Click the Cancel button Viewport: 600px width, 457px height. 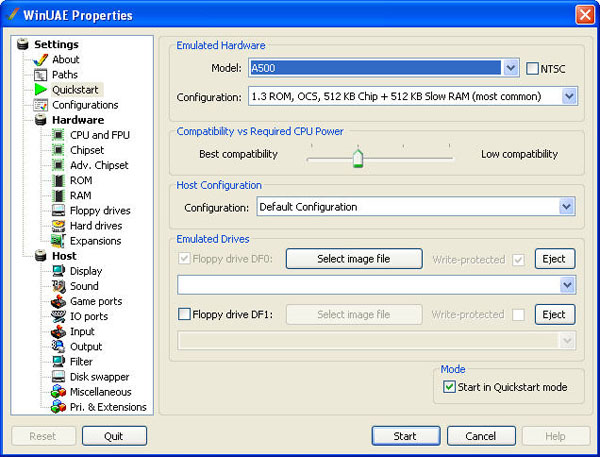tap(481, 436)
